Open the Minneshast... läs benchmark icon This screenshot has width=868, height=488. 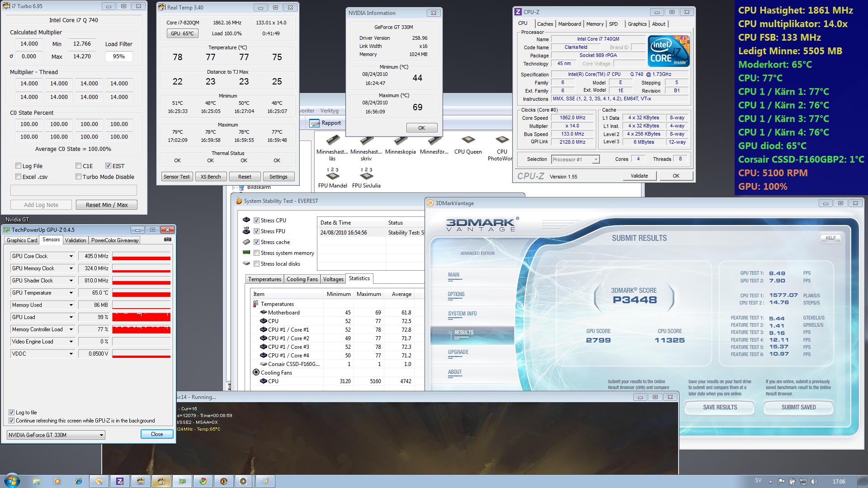click(332, 148)
